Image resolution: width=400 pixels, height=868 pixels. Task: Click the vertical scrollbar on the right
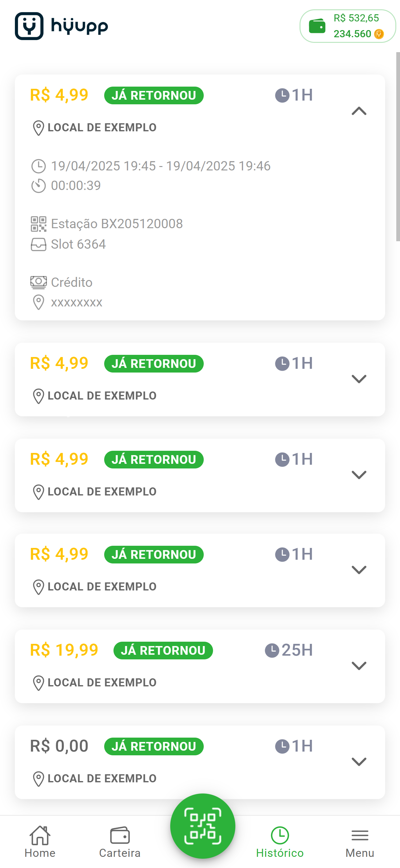tap(398, 147)
